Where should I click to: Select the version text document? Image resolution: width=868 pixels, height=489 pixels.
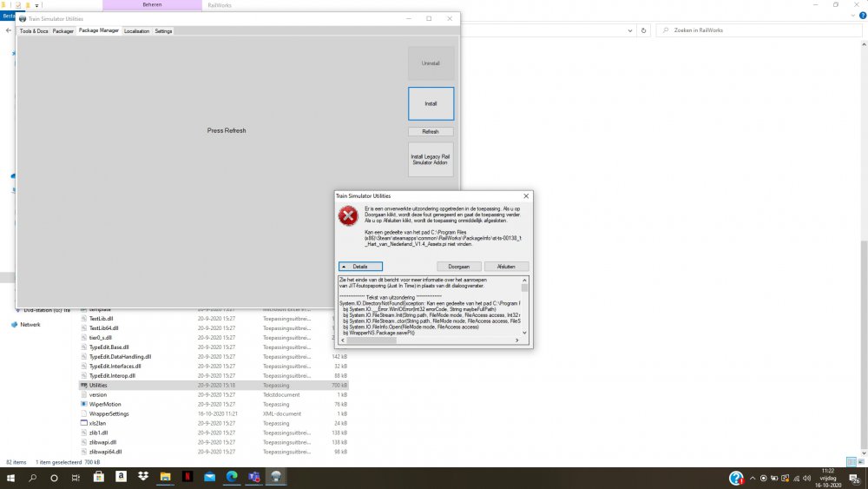pyautogui.click(x=98, y=395)
